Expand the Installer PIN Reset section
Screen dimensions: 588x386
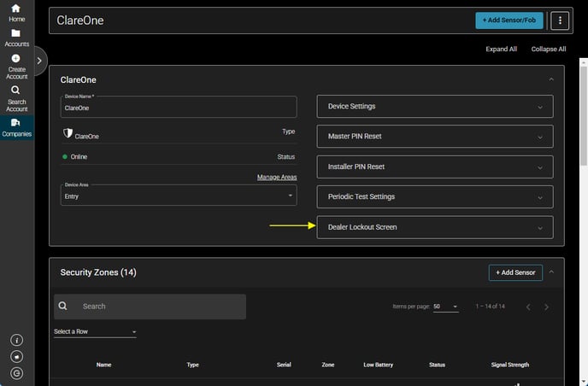coord(435,167)
